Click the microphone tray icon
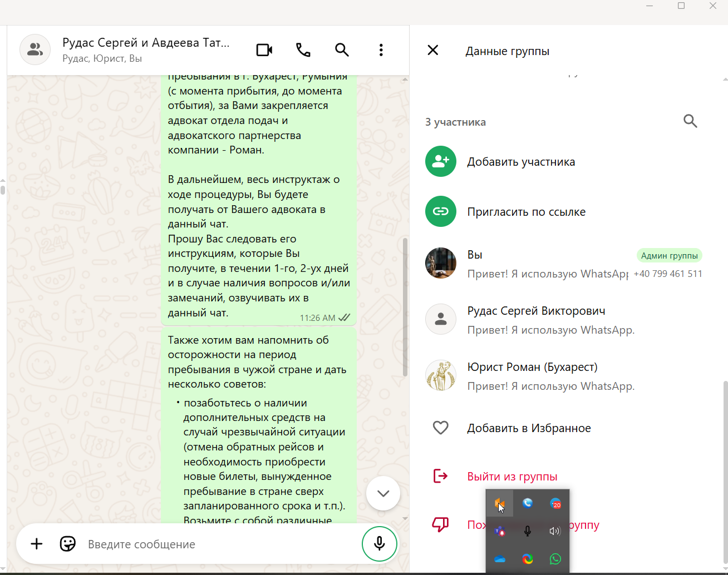 [x=528, y=531]
